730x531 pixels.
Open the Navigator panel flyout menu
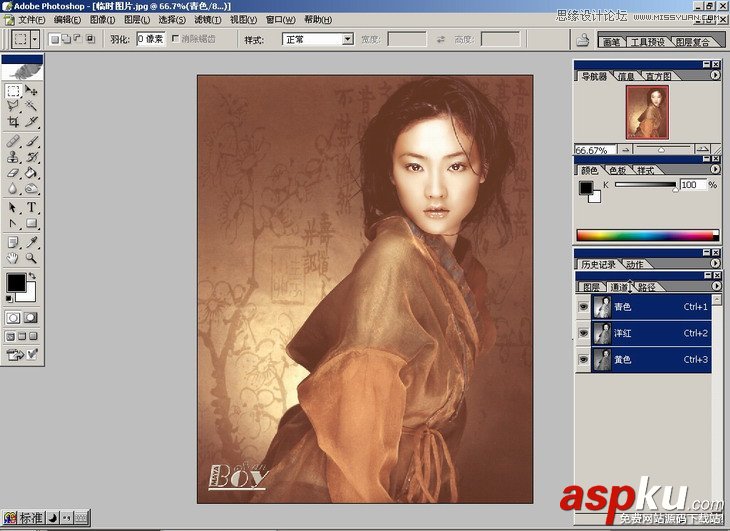(x=715, y=75)
